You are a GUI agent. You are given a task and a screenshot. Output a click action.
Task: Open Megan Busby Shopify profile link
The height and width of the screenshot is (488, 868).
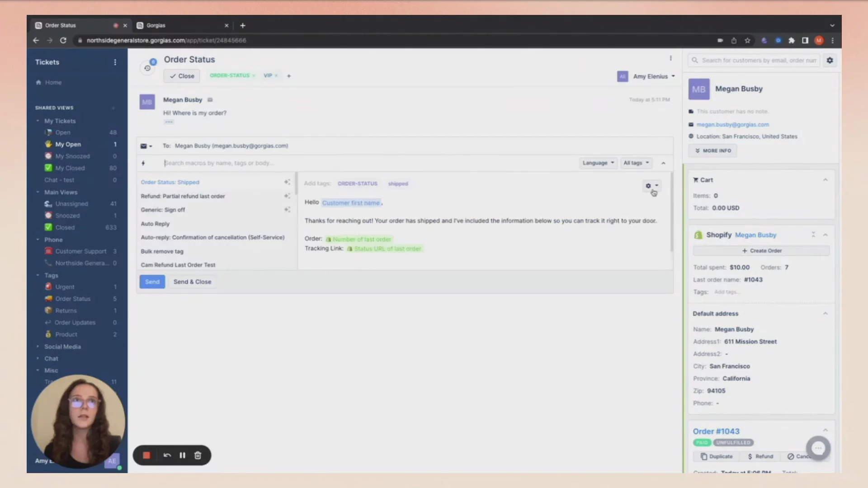pyautogui.click(x=755, y=235)
